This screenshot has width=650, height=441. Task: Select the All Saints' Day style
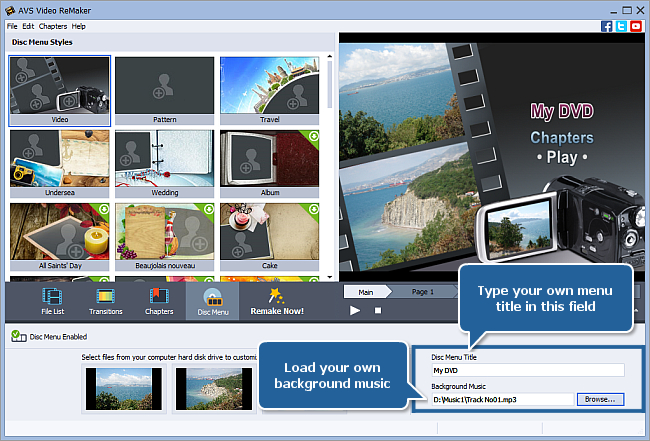[60, 237]
